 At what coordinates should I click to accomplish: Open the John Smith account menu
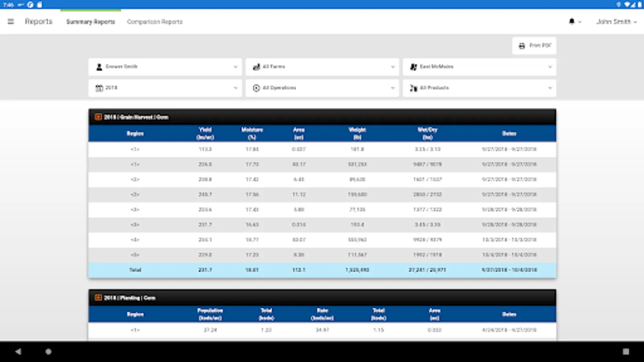click(x=616, y=22)
